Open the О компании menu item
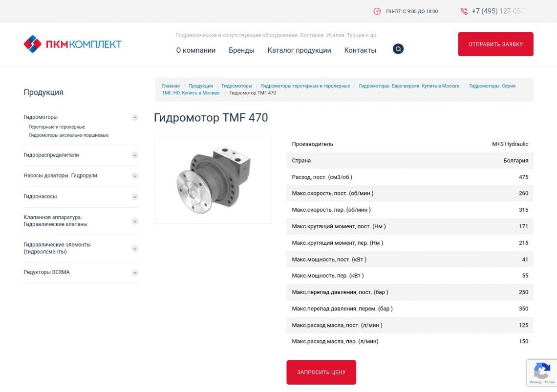557x392 pixels. pos(195,50)
